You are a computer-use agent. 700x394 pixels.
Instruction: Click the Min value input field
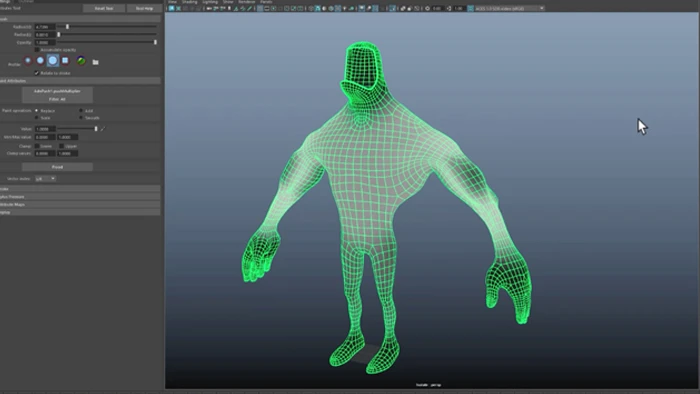[x=45, y=137]
